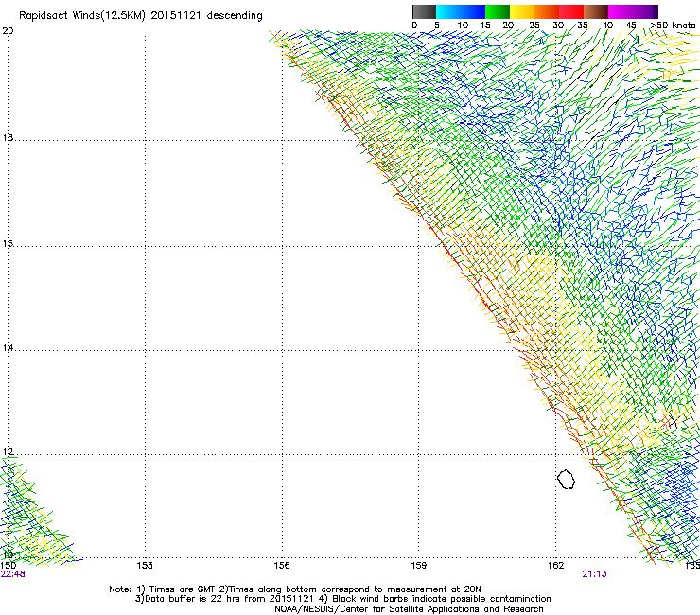Click the '40' legend scale label
The width and height of the screenshot is (700, 615).
tap(607, 26)
